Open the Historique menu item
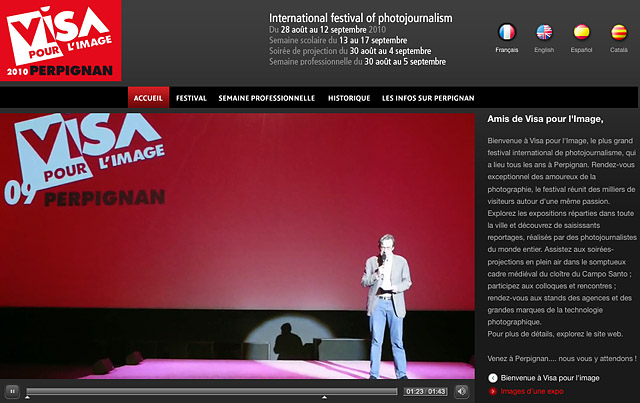The height and width of the screenshot is (403, 640). [349, 98]
